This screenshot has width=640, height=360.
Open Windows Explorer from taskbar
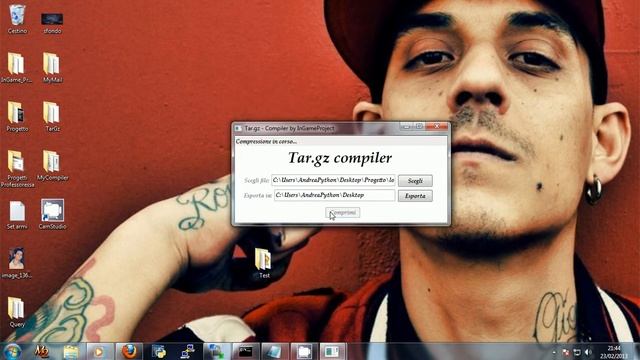[x=71, y=351]
